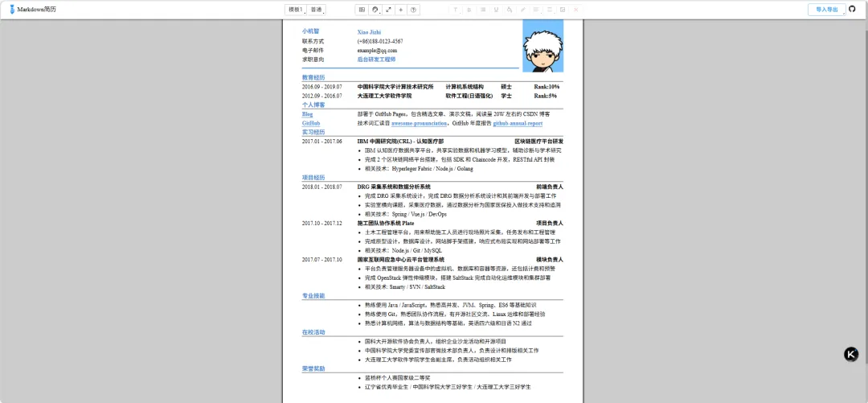Click 区块链医疗平台研发 role text
The image size is (868, 403).
tap(538, 142)
